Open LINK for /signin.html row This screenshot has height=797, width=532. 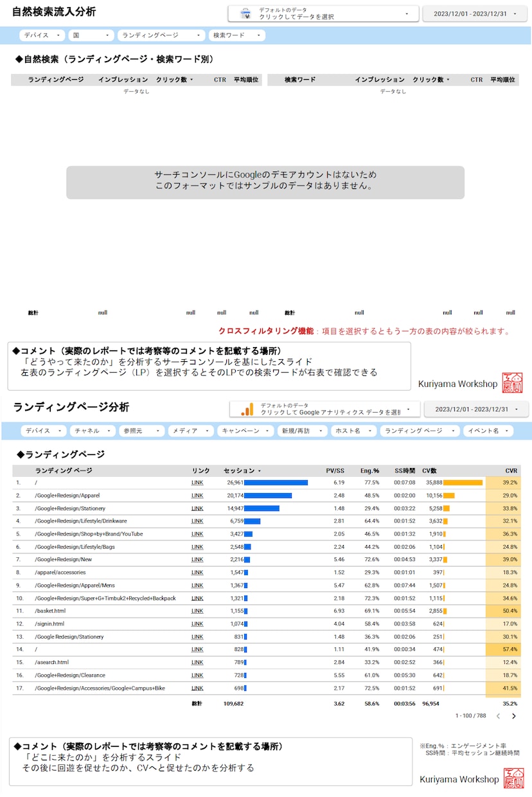(x=197, y=624)
